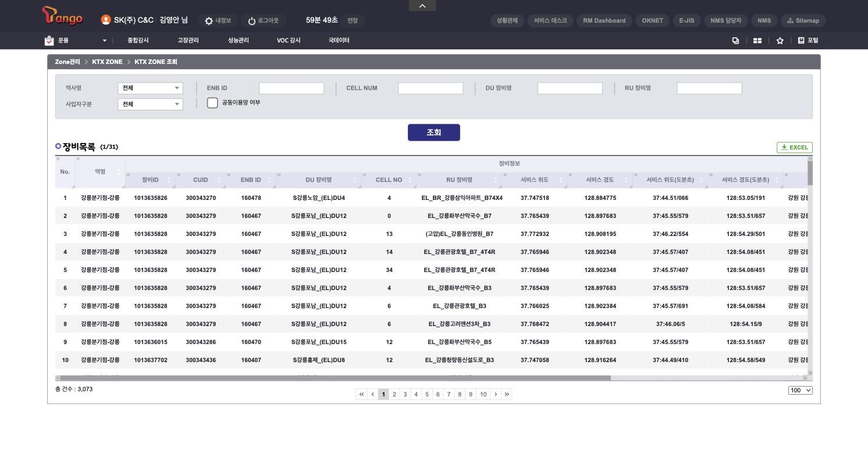Screen dimensions: 868x472
Task: Click the Tango logo
Action: pos(62,16)
